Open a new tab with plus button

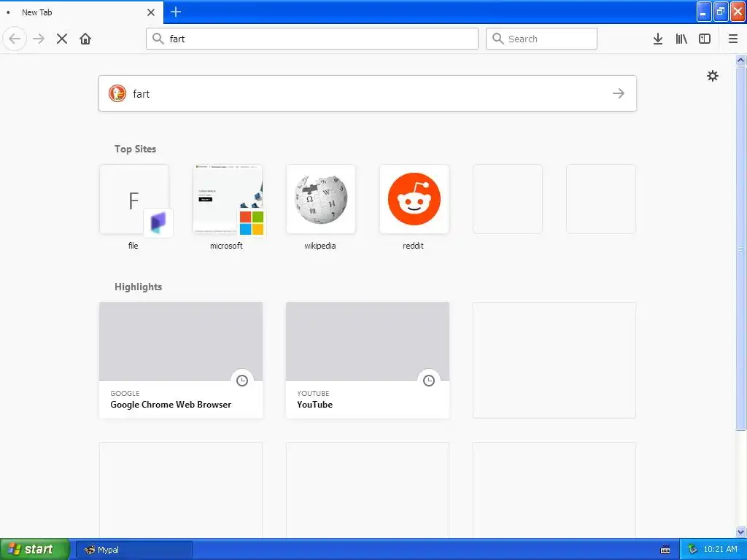click(176, 12)
